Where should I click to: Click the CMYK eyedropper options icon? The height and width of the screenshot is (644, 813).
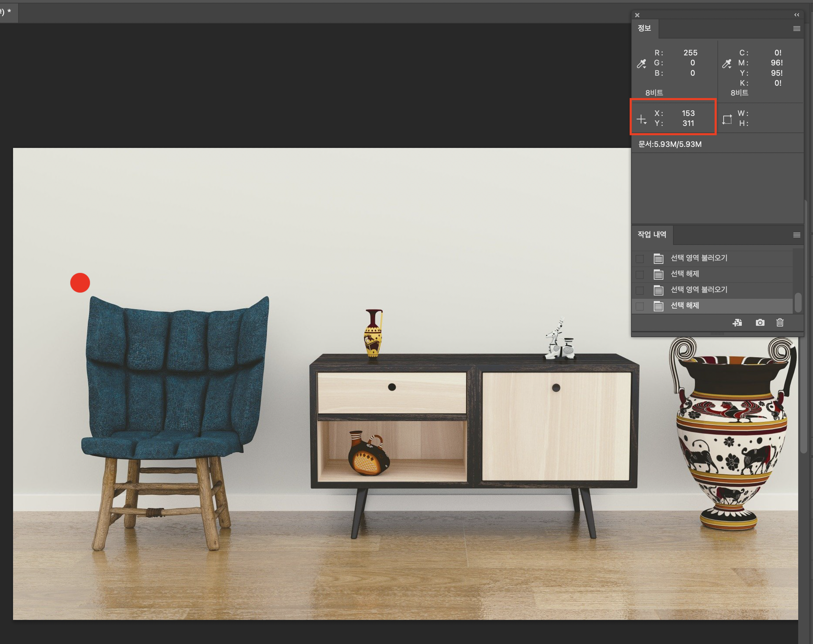pyautogui.click(x=727, y=64)
